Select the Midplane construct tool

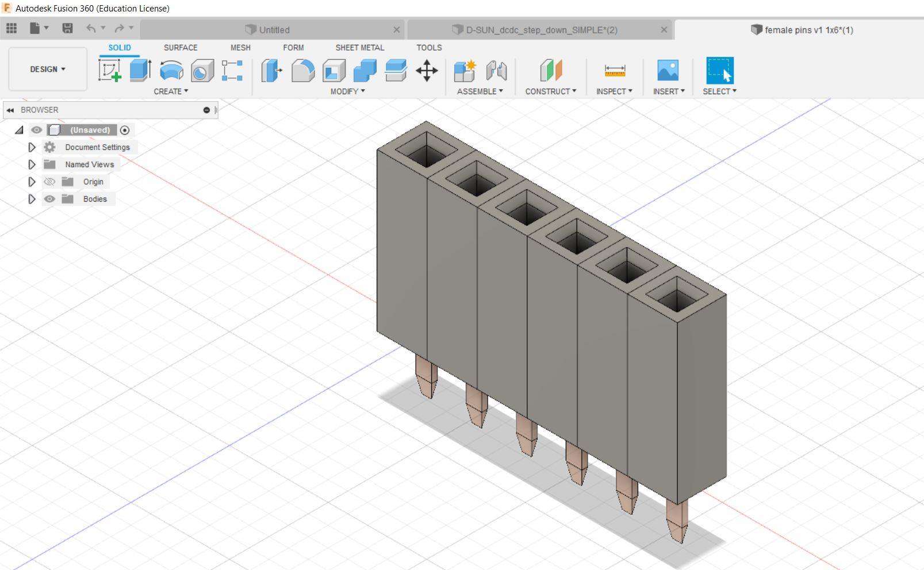[550, 71]
